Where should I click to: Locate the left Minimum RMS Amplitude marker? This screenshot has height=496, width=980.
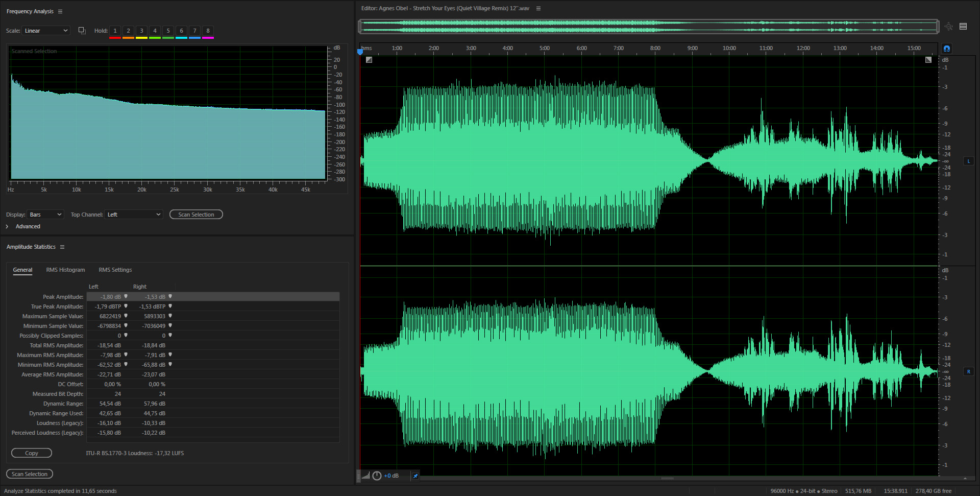coord(126,365)
